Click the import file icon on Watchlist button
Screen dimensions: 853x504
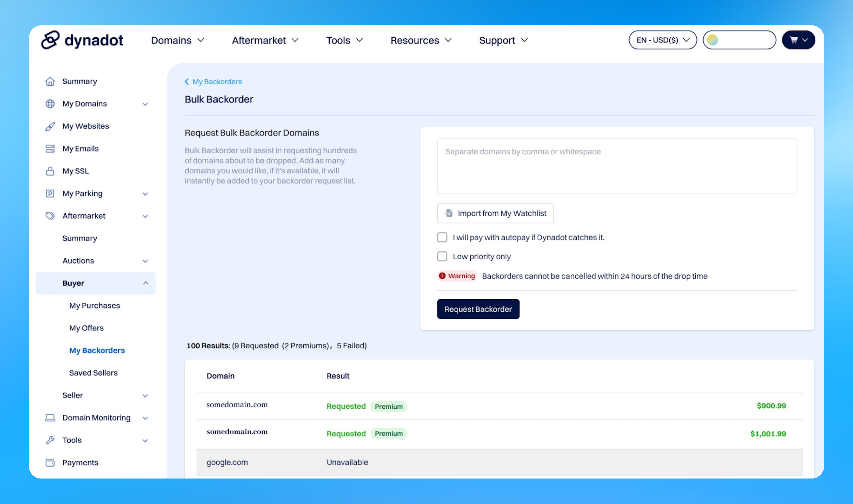pyautogui.click(x=449, y=213)
